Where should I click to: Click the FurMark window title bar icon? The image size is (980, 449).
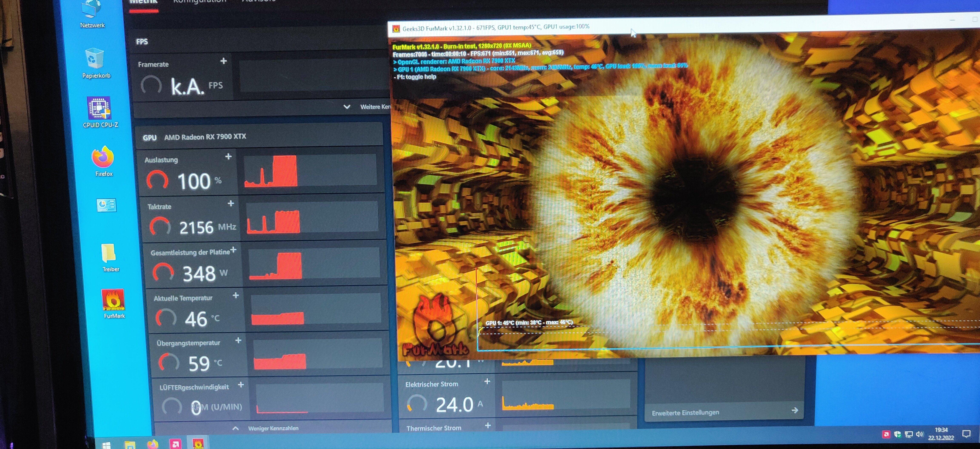[396, 28]
